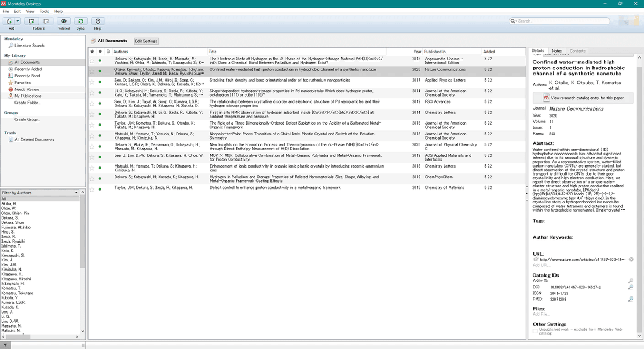Collapse details panel with splitter arrow
Image resolution: width=644 pixels, height=349 pixels.
(x=527, y=193)
